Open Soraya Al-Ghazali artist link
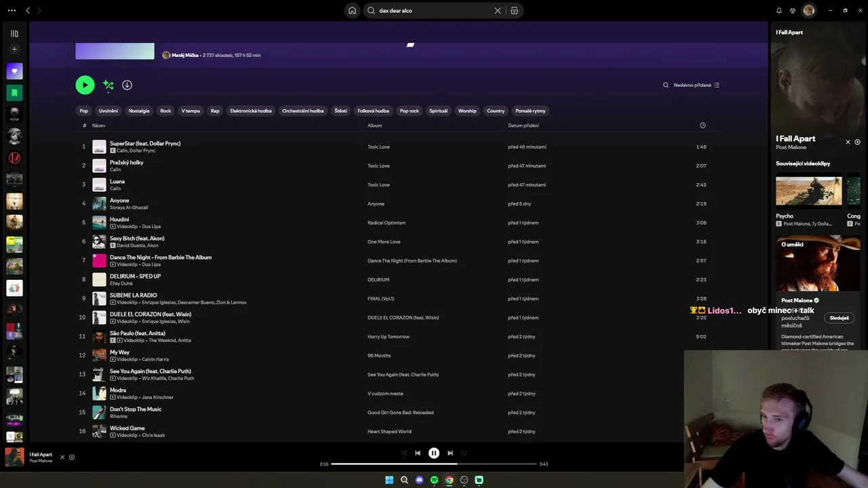 coord(129,207)
